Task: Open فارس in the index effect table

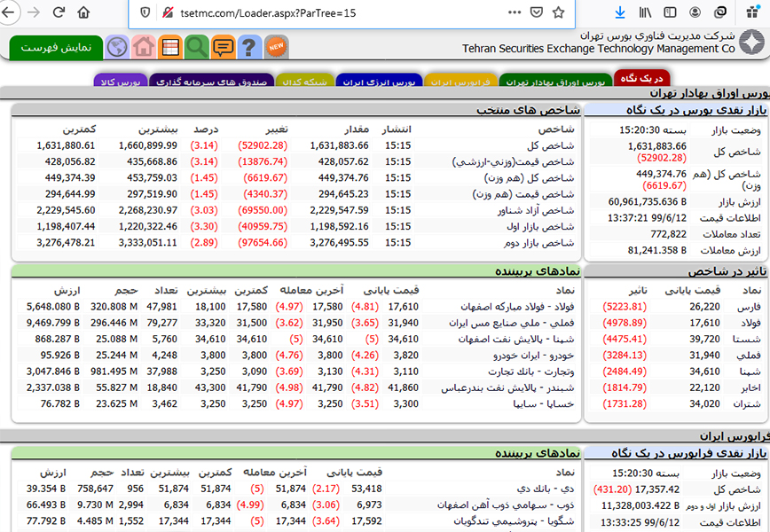Action: 750,307
